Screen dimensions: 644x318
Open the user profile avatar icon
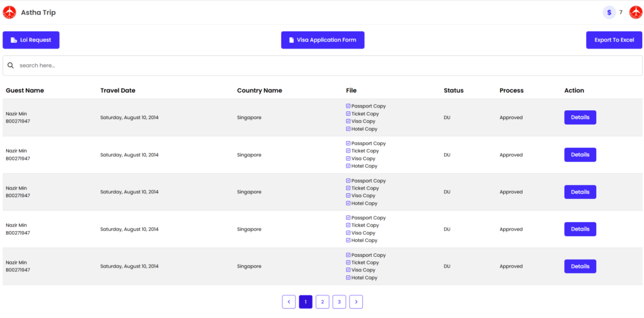point(635,13)
